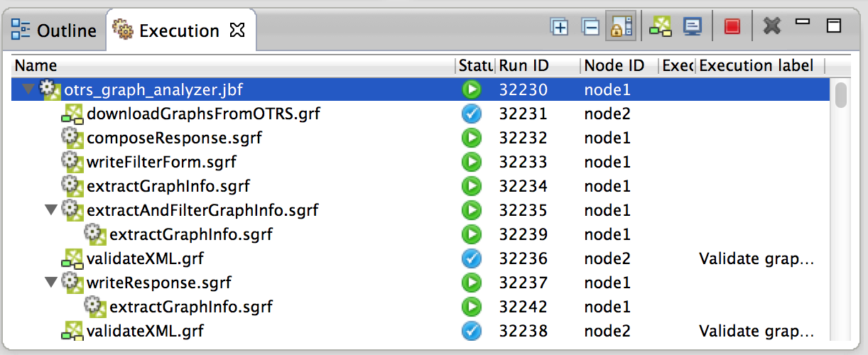Click running status icon for run 32234
868x355 pixels.
click(471, 187)
